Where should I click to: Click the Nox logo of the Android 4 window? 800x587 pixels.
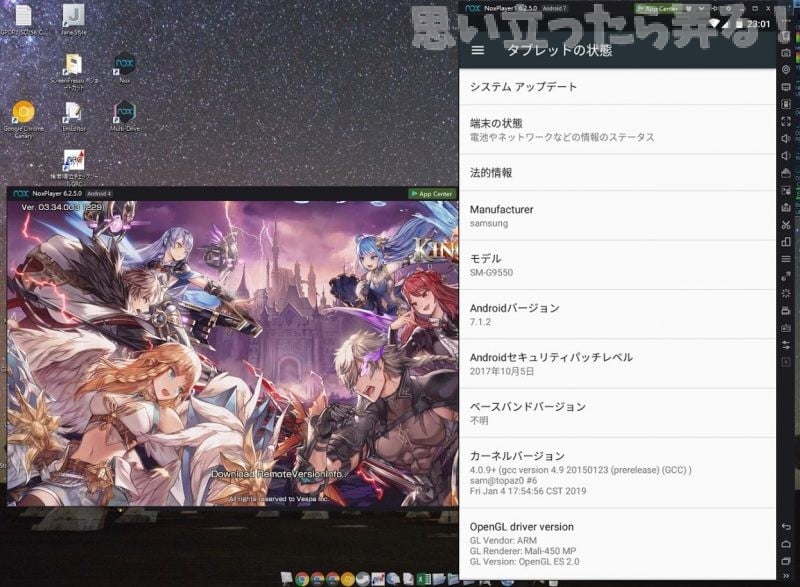(21, 194)
